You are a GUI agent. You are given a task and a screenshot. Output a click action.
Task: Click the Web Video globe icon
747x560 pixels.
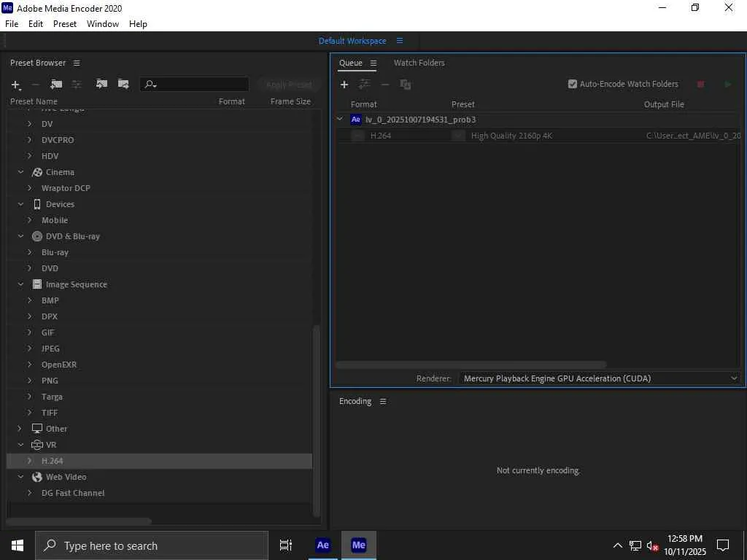point(37,477)
